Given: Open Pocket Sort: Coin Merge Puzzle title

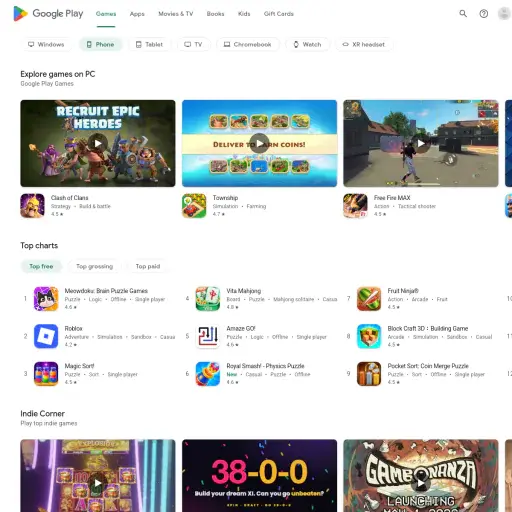Looking at the screenshot, I should [428, 366].
